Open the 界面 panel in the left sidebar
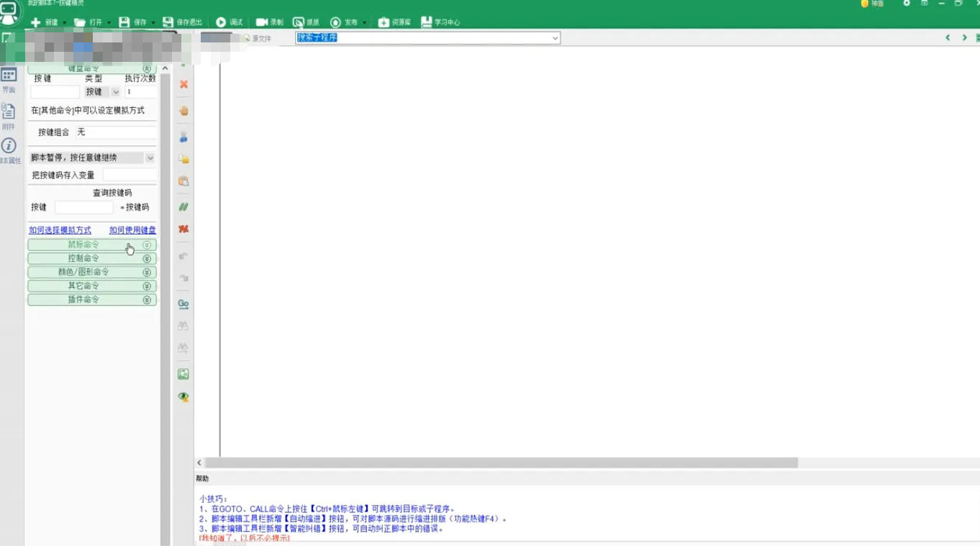The image size is (980, 546). pos(9,79)
